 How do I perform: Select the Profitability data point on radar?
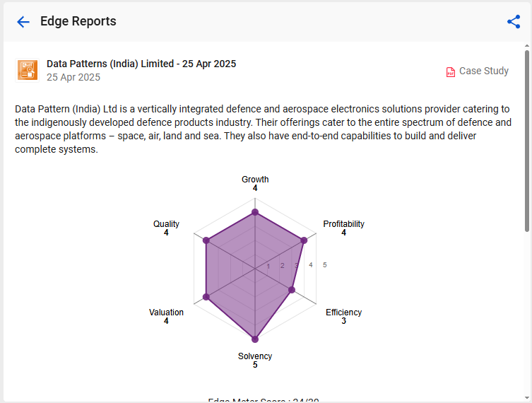304,240
